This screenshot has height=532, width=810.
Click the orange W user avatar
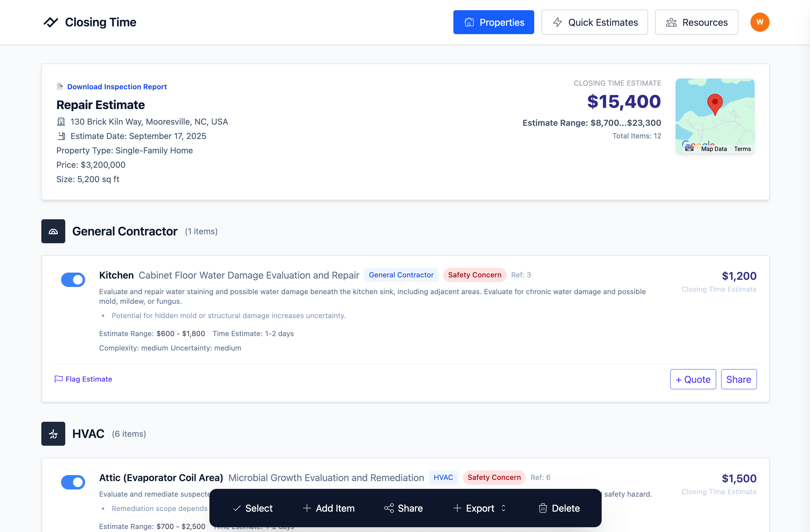(759, 22)
